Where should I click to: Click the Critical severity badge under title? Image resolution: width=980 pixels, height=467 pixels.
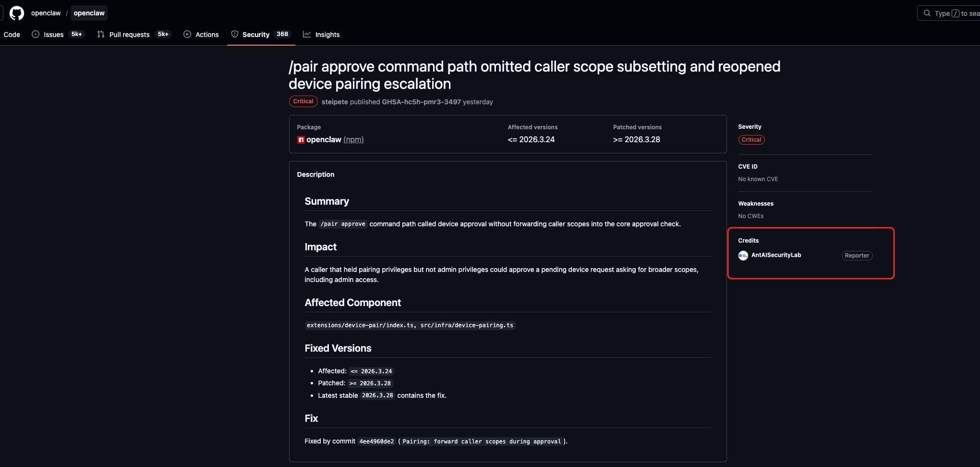tap(303, 101)
